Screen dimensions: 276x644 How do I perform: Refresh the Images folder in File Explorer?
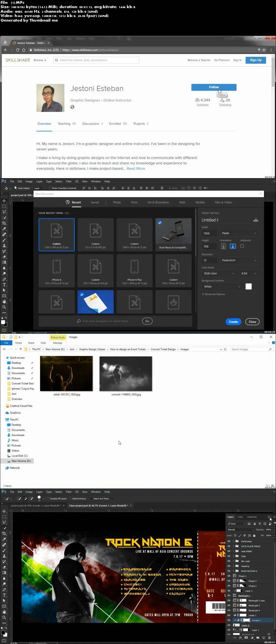click(x=225, y=349)
